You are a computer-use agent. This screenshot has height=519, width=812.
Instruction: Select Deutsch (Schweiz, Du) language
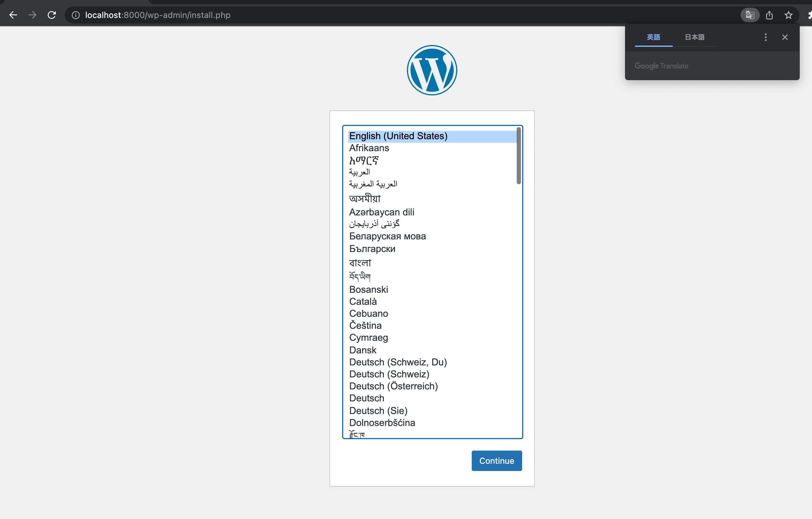pos(432,362)
